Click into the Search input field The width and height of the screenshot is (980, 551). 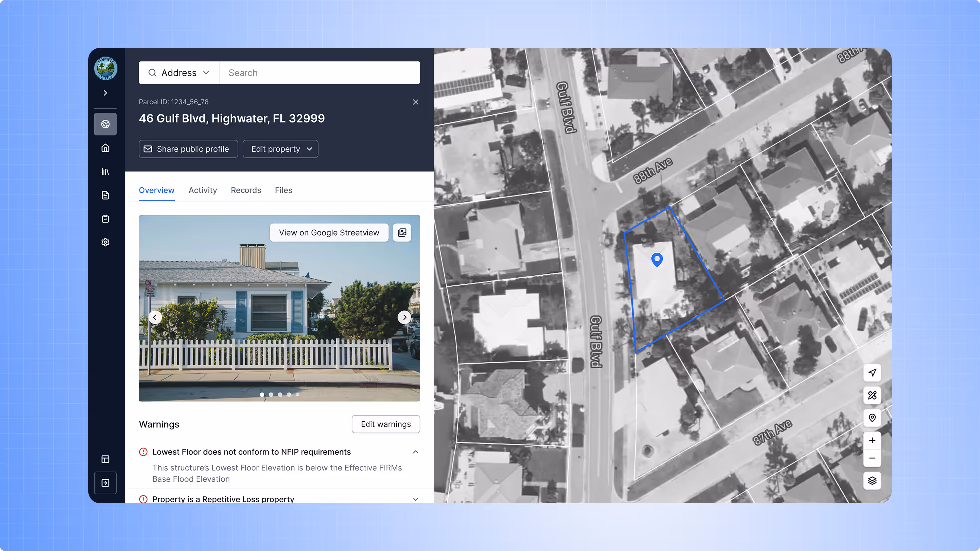coord(320,73)
